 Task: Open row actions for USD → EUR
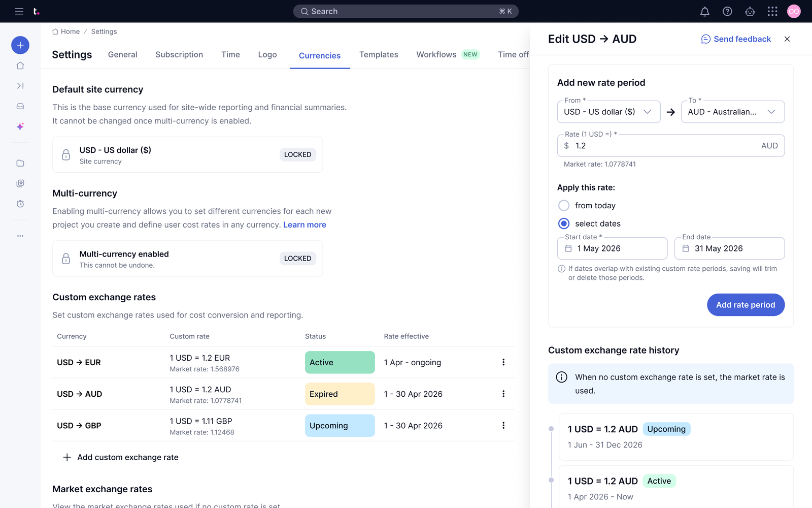point(503,362)
